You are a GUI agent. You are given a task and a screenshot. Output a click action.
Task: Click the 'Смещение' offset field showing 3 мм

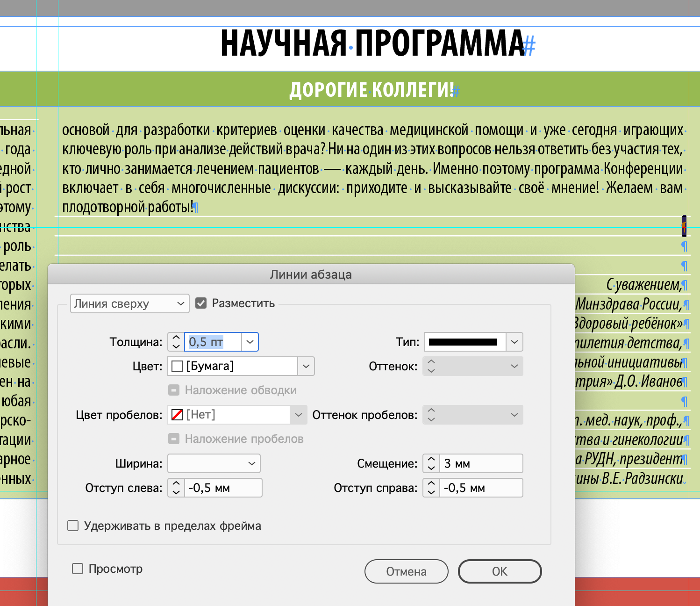tap(481, 463)
